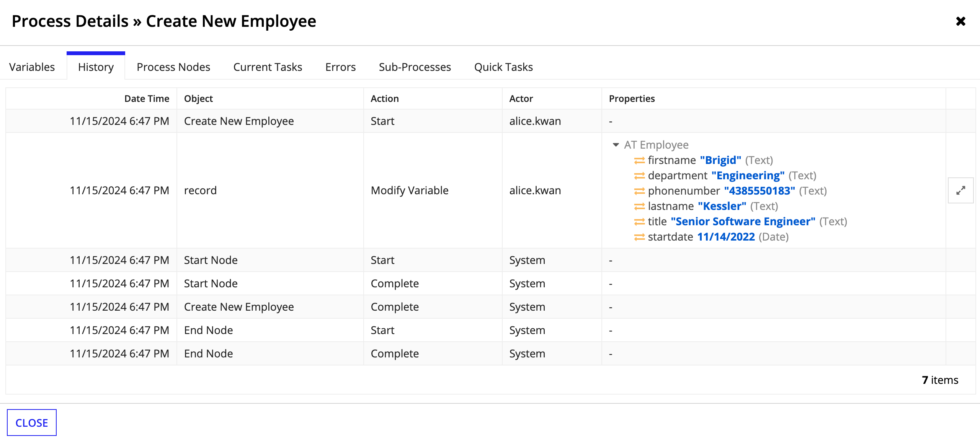Image resolution: width=980 pixels, height=439 pixels.
Task: Click the Process Details dialog title
Action: coord(164,21)
